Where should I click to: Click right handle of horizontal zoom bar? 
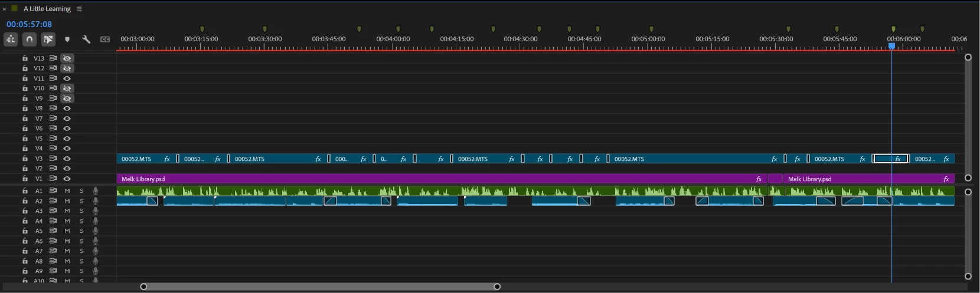click(x=497, y=287)
